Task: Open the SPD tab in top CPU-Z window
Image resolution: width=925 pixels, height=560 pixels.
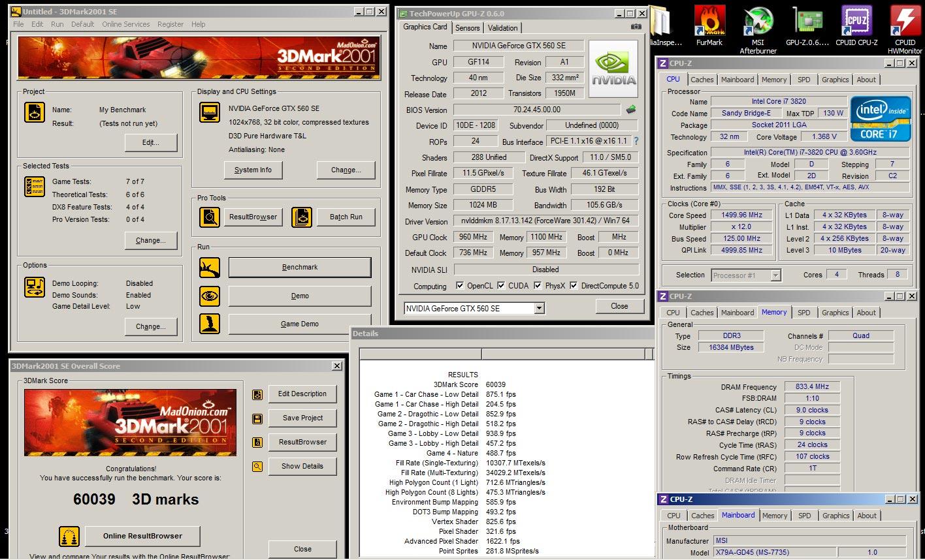Action: coord(804,80)
